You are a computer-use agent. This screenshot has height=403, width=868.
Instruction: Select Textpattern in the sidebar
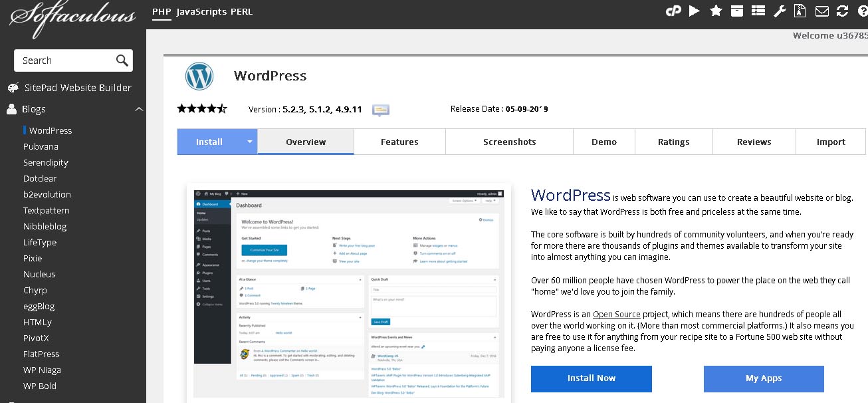tap(46, 211)
